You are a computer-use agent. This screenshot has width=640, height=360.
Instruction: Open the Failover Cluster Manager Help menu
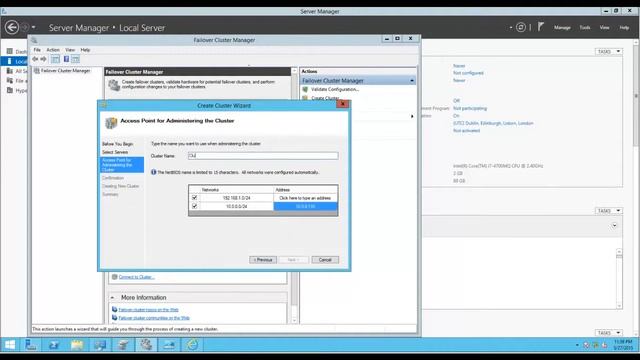click(x=85, y=50)
